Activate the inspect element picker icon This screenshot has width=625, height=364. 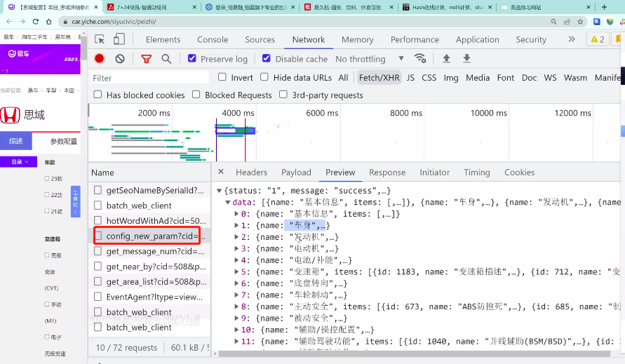100,39
